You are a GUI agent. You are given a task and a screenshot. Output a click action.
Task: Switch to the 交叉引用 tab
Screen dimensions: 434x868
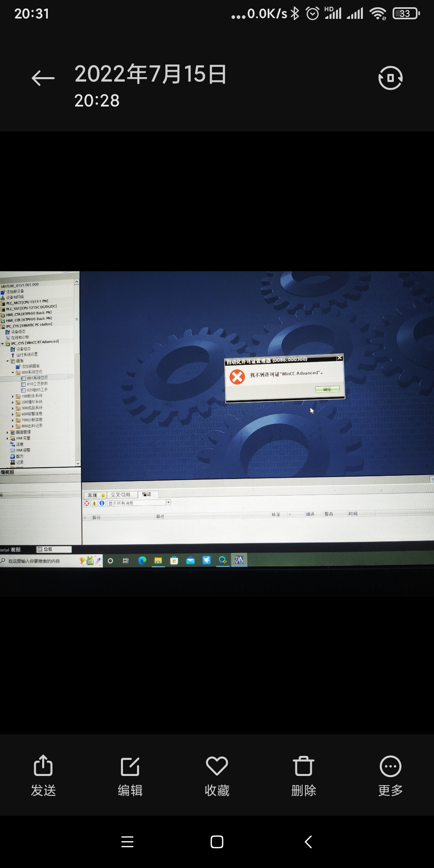121,495
